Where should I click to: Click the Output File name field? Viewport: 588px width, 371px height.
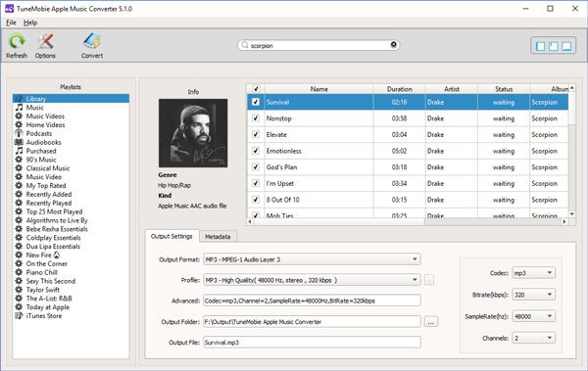(x=312, y=343)
